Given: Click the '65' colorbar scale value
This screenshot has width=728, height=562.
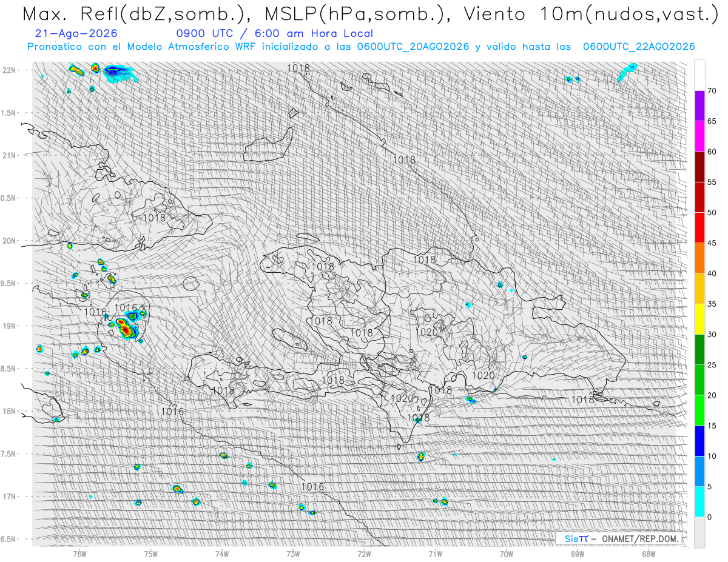Looking at the screenshot, I should pyautogui.click(x=712, y=121).
